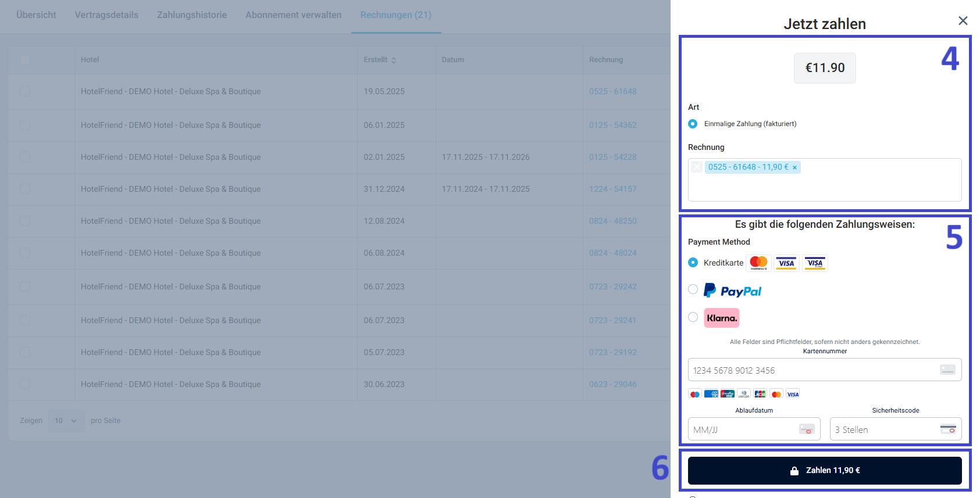
Task: Click the card icon in Kartennummer field
Action: point(947,370)
